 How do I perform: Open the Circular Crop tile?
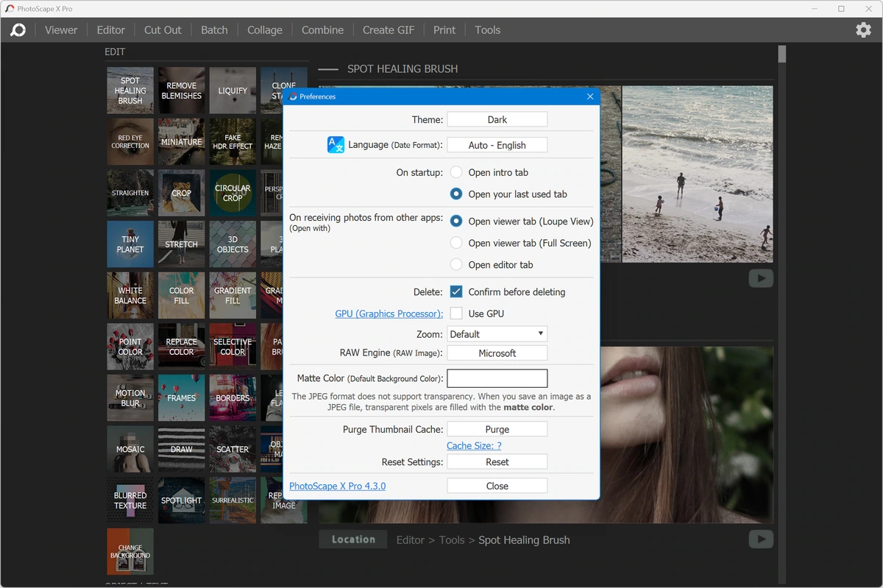tap(233, 193)
